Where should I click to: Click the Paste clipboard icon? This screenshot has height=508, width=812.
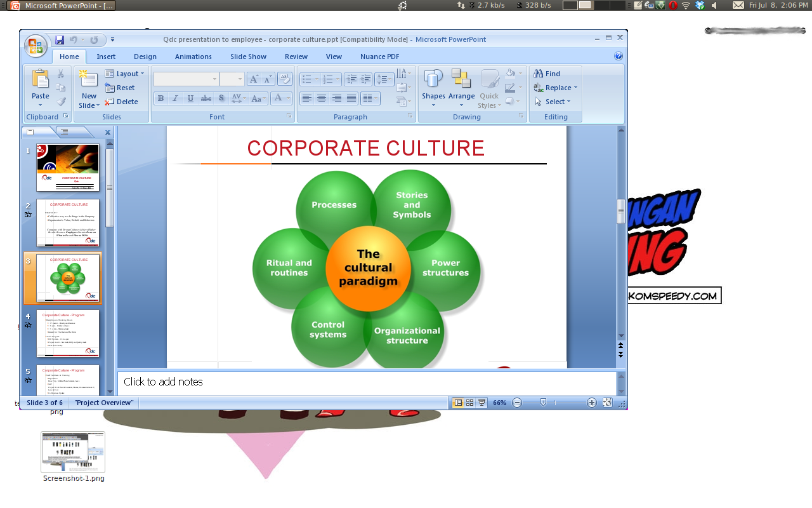point(40,79)
